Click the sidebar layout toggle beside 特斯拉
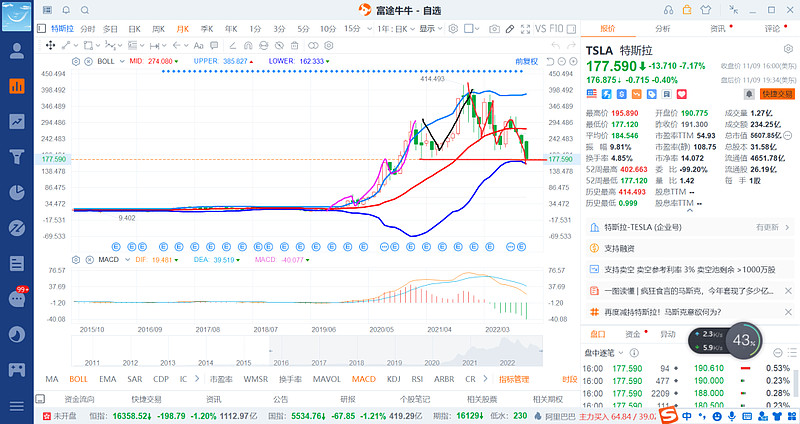 tap(42, 29)
